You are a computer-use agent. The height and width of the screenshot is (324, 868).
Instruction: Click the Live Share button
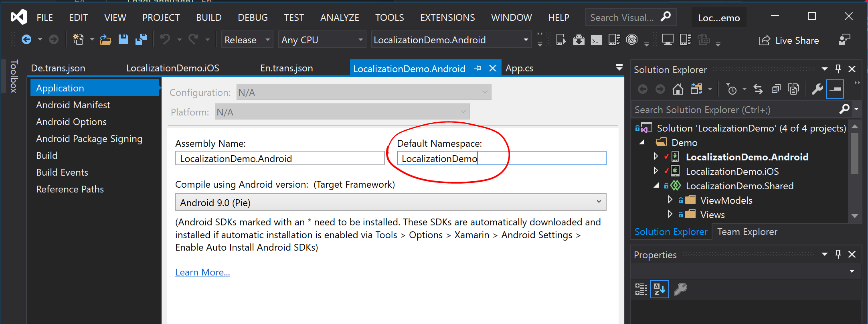789,40
